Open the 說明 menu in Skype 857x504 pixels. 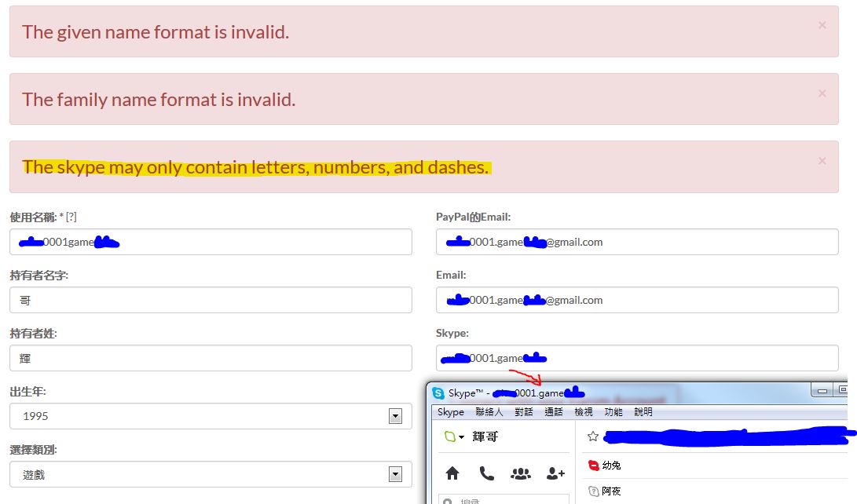pos(643,412)
